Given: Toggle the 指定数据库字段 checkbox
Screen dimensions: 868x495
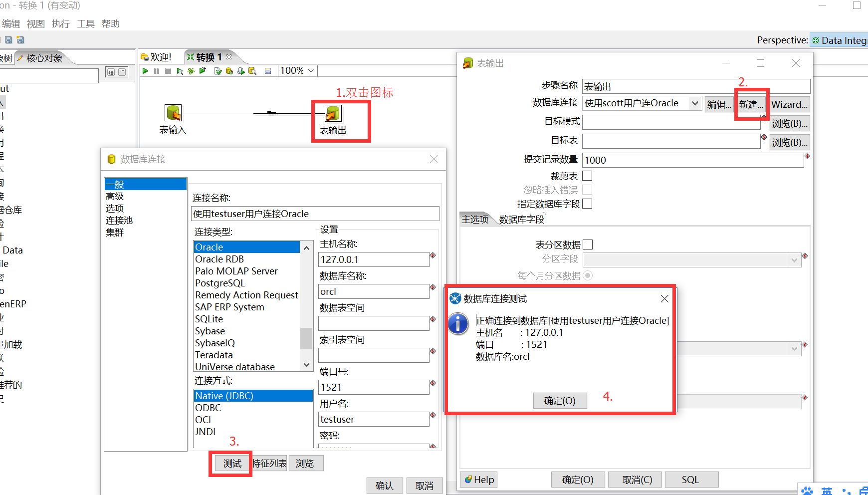Looking at the screenshot, I should (587, 204).
